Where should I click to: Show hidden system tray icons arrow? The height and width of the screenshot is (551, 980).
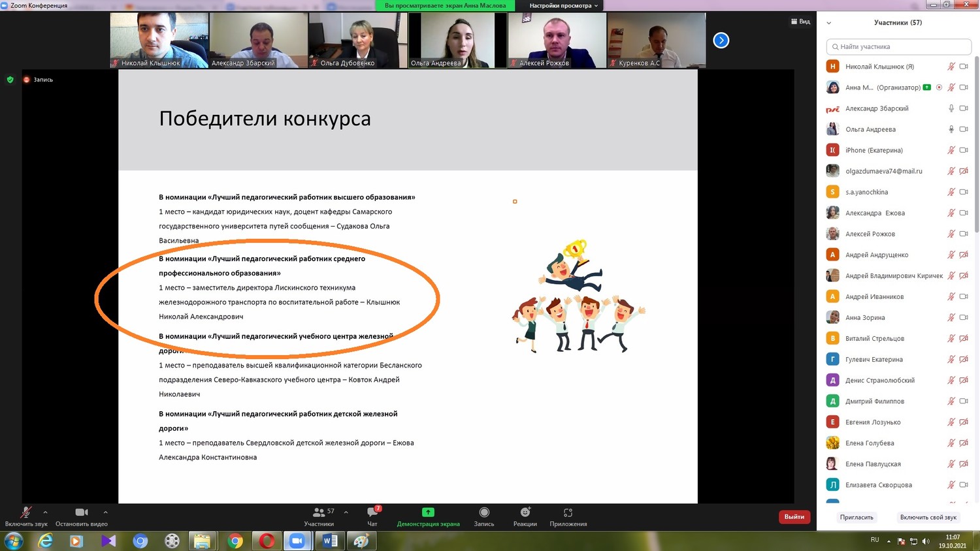[889, 541]
